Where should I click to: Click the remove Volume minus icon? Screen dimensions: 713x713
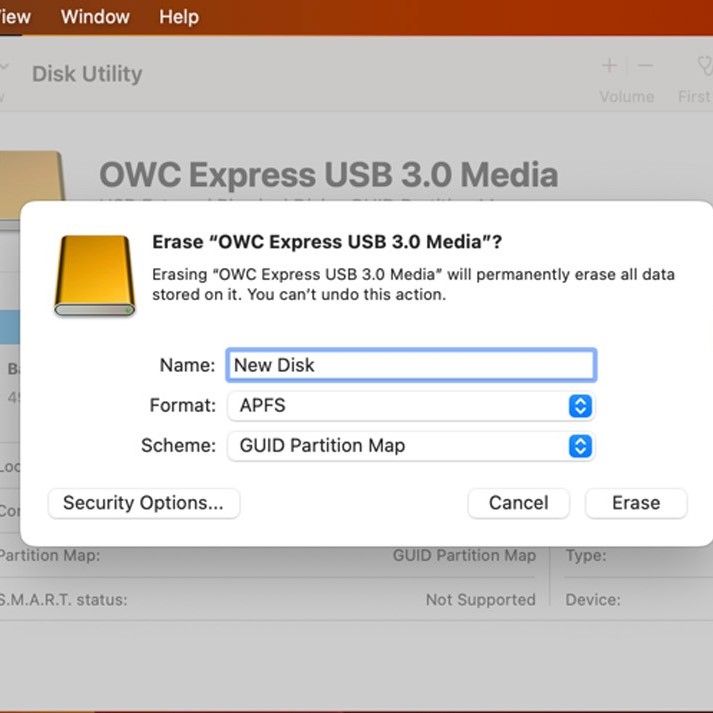(x=645, y=66)
